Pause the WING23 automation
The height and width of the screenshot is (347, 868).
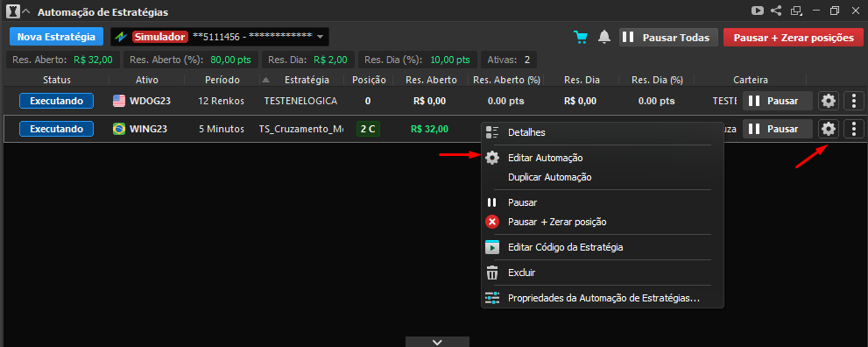[777, 129]
